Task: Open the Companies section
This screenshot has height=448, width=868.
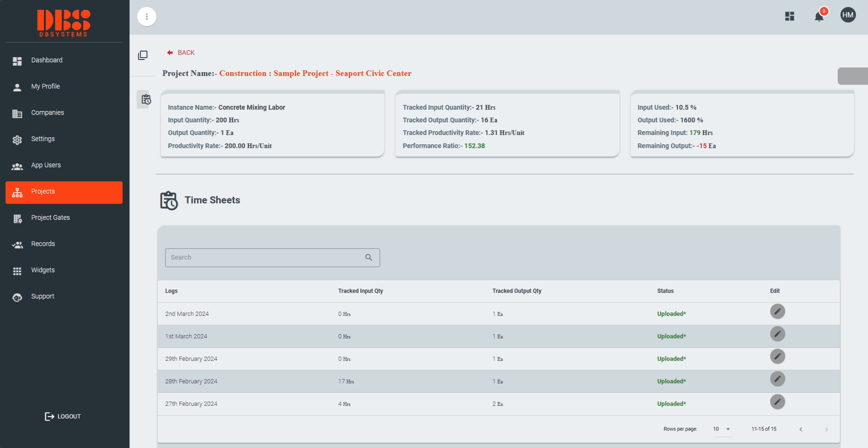Action: pos(47,112)
